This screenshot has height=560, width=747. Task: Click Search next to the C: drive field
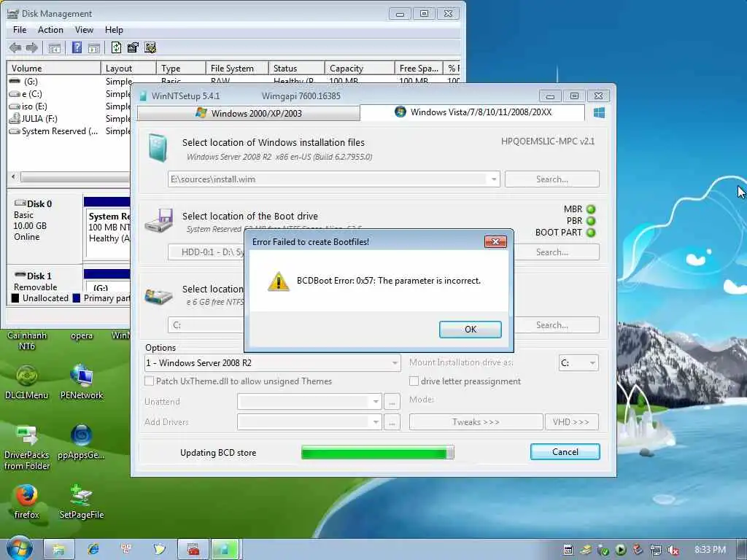(552, 325)
